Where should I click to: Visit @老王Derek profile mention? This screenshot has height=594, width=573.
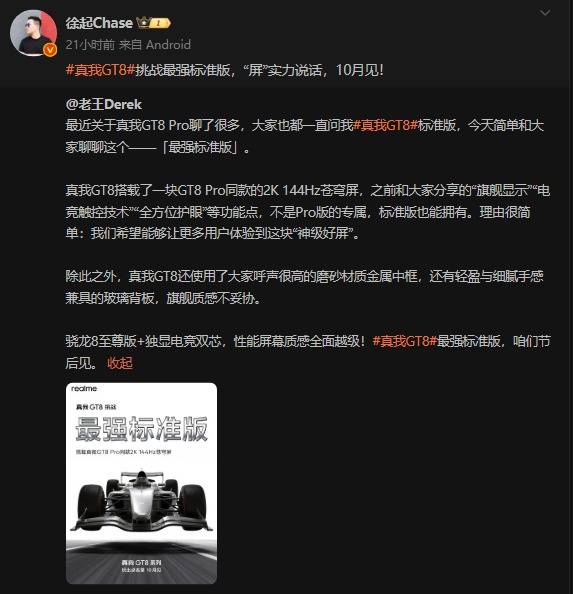pyautogui.click(x=104, y=104)
